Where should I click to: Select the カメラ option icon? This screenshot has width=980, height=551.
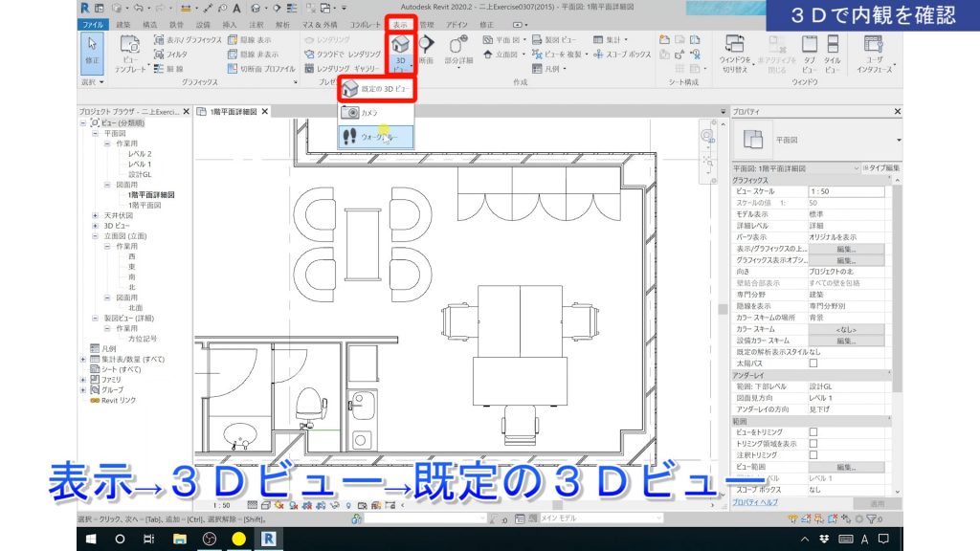click(350, 111)
